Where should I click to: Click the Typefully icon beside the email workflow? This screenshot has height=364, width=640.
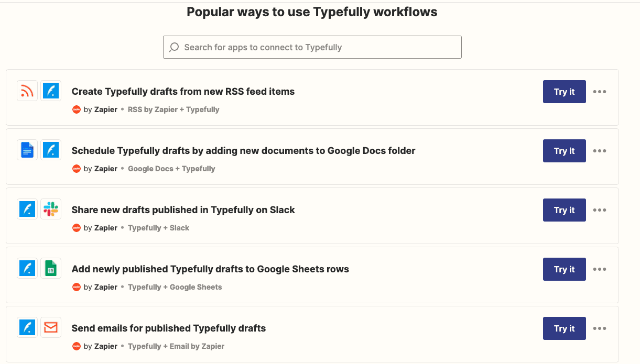[27, 327]
